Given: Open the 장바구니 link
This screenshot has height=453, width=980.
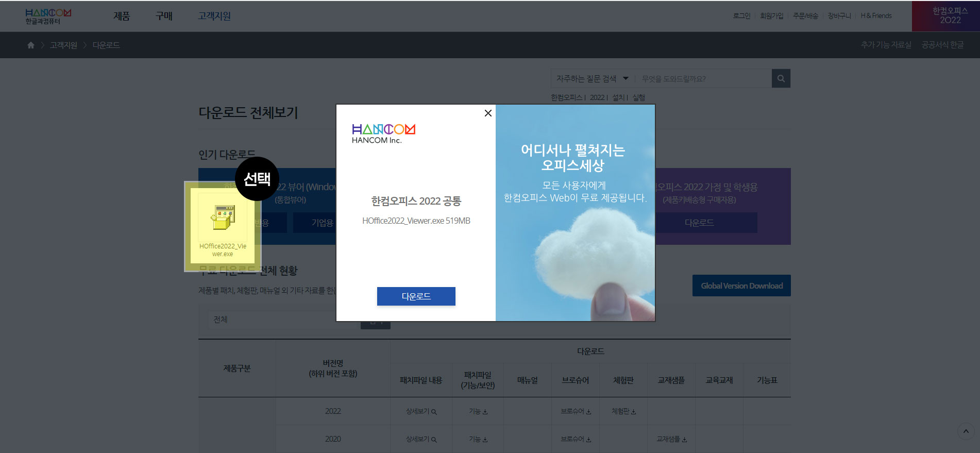Looking at the screenshot, I should 839,16.
